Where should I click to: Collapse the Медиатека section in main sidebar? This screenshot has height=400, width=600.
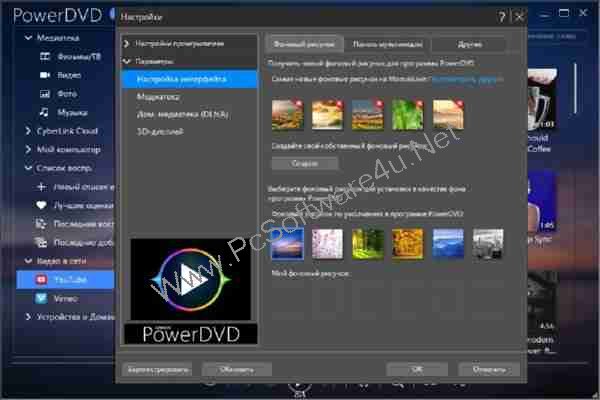(28, 38)
